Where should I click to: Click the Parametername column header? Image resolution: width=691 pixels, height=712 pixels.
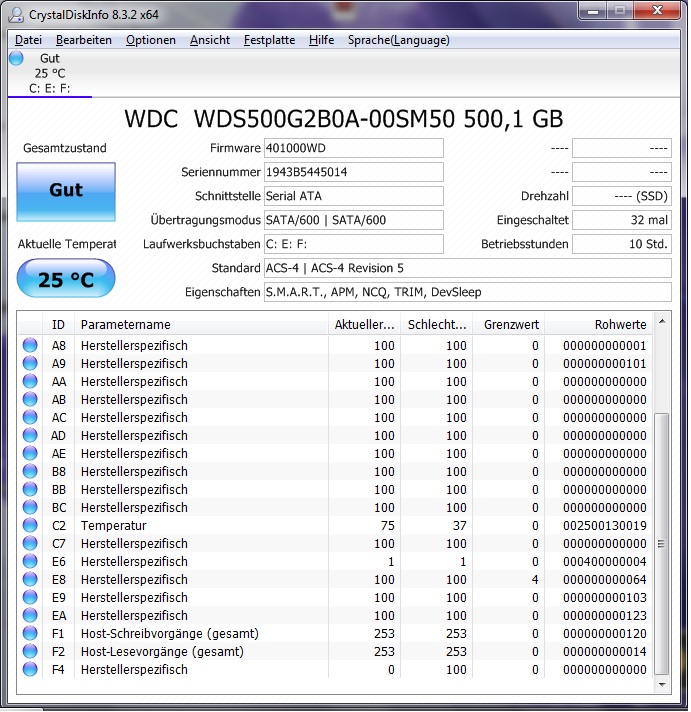pos(201,324)
